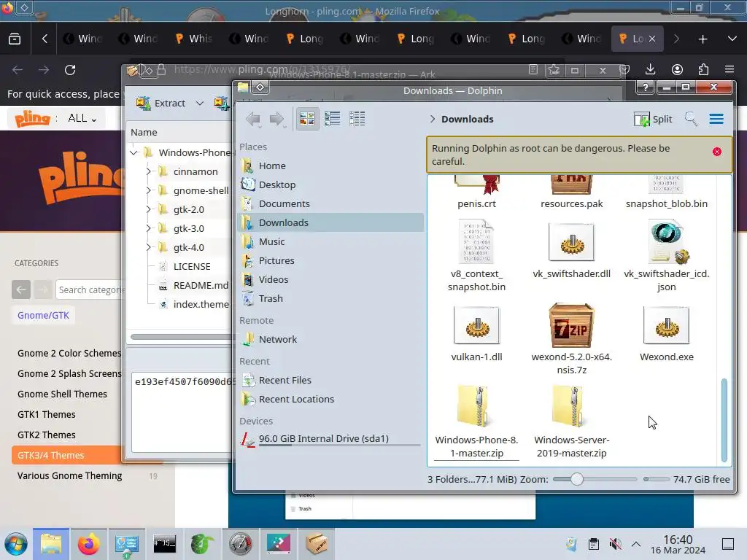Select vulkan-1.dll file icon
Image resolution: width=747 pixels, height=560 pixels.
[x=476, y=326]
